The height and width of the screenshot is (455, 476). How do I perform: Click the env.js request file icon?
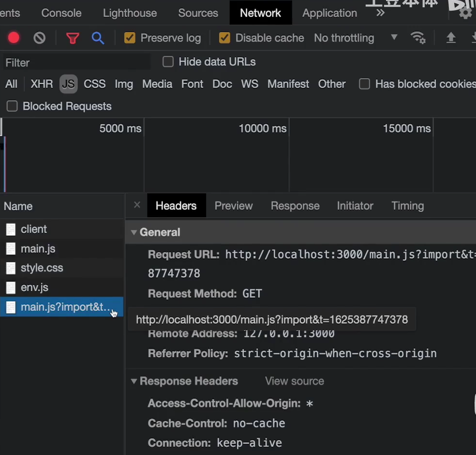tap(11, 287)
